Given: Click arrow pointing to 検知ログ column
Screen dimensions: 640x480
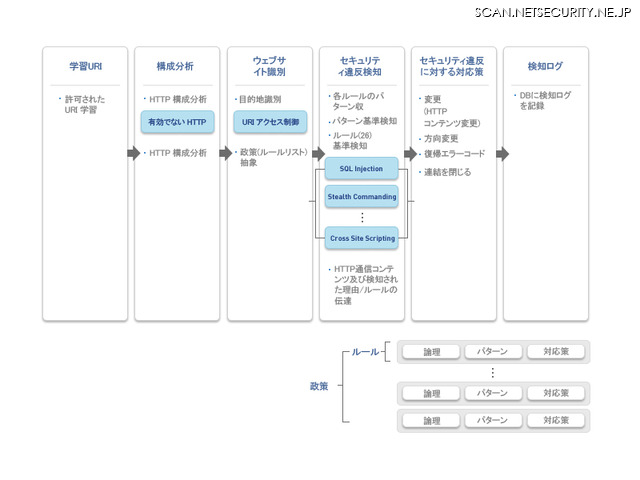Looking at the screenshot, I should coord(502,153).
